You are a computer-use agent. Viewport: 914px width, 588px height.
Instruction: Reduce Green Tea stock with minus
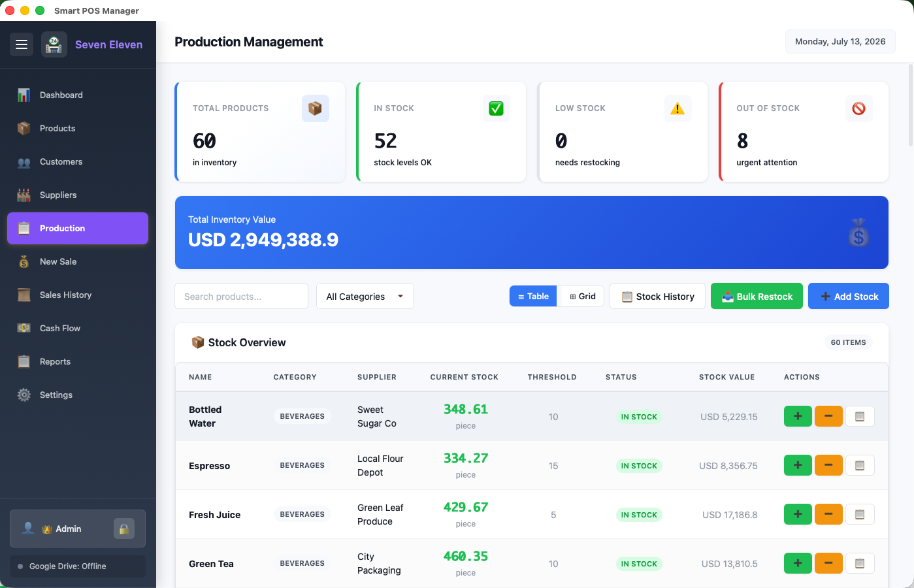click(828, 563)
